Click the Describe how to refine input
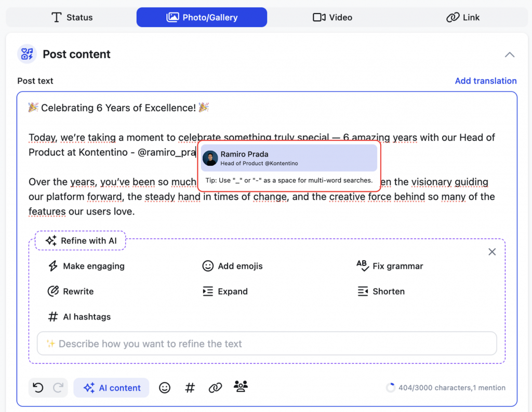Image resolution: width=532 pixels, height=412 pixels. point(267,343)
